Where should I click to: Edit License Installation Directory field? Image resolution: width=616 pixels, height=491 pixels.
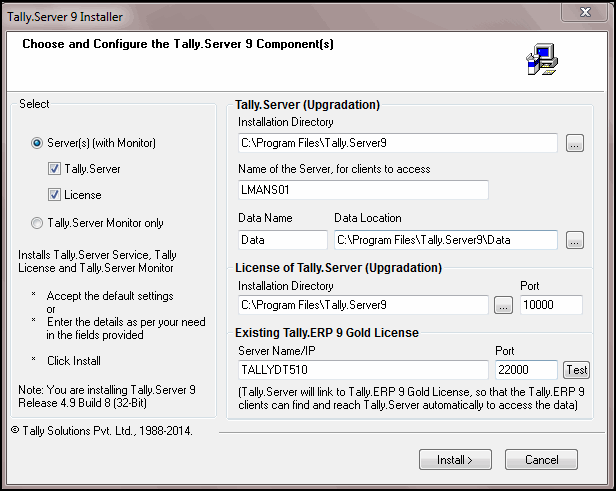pos(363,305)
